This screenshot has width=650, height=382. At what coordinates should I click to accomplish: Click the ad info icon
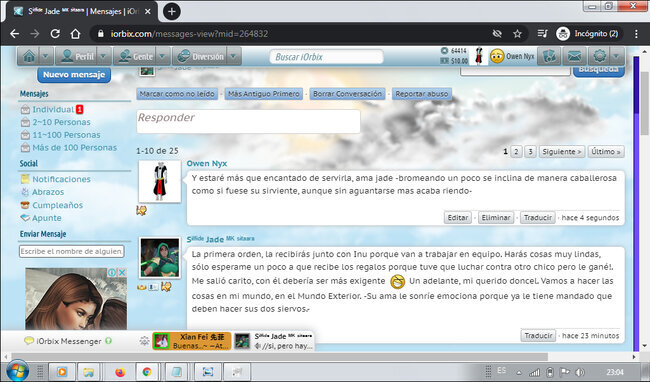pyautogui.click(x=112, y=273)
